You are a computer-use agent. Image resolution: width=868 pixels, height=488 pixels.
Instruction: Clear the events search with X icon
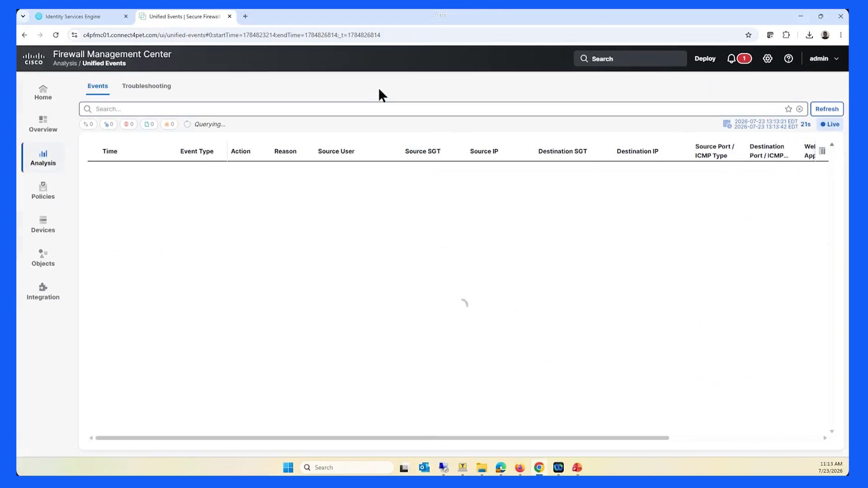[799, 109]
